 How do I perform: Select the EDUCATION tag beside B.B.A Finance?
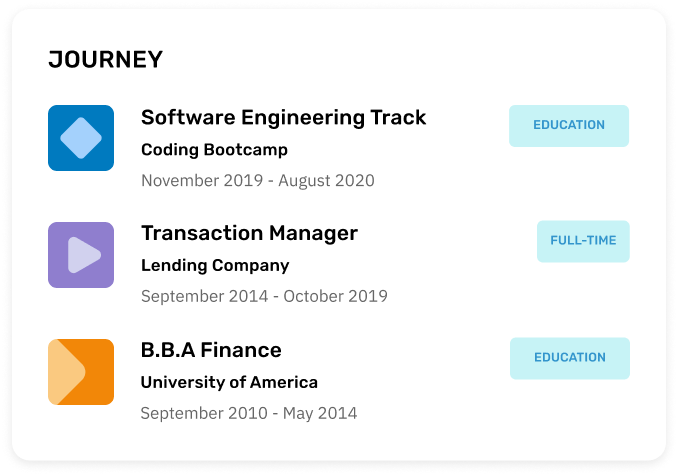tap(569, 358)
